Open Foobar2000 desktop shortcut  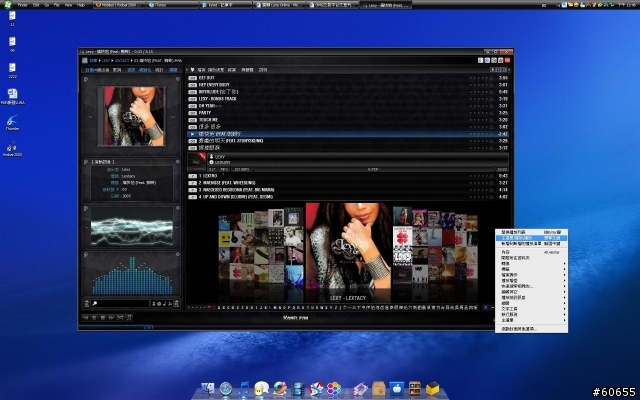tap(12, 149)
